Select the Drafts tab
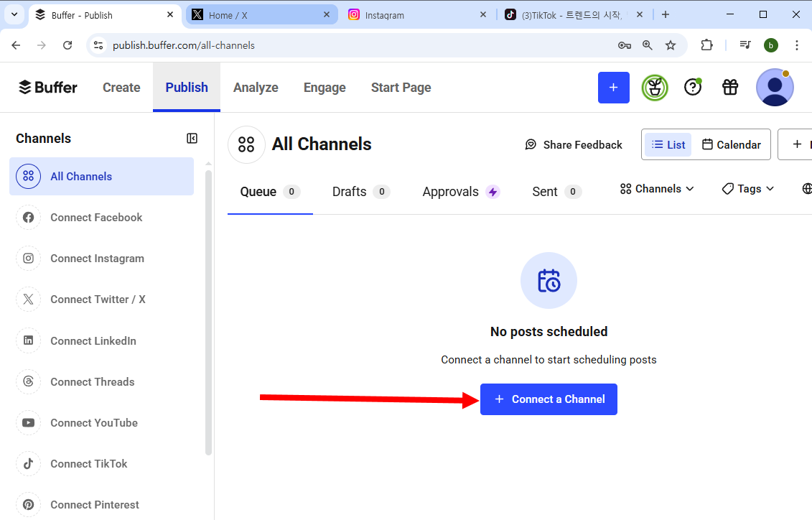Screen dimensions: 812x520 (361, 192)
